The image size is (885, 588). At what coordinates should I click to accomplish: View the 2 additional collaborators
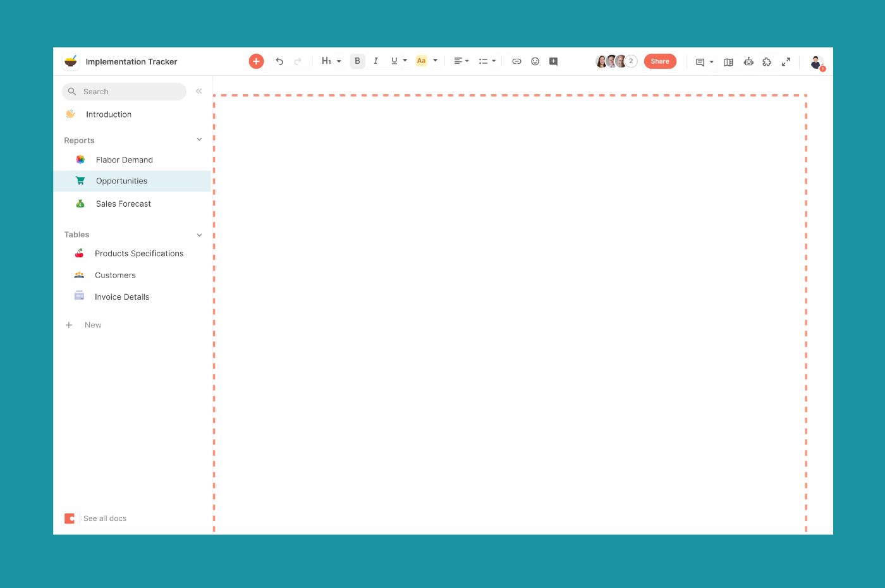(x=631, y=61)
